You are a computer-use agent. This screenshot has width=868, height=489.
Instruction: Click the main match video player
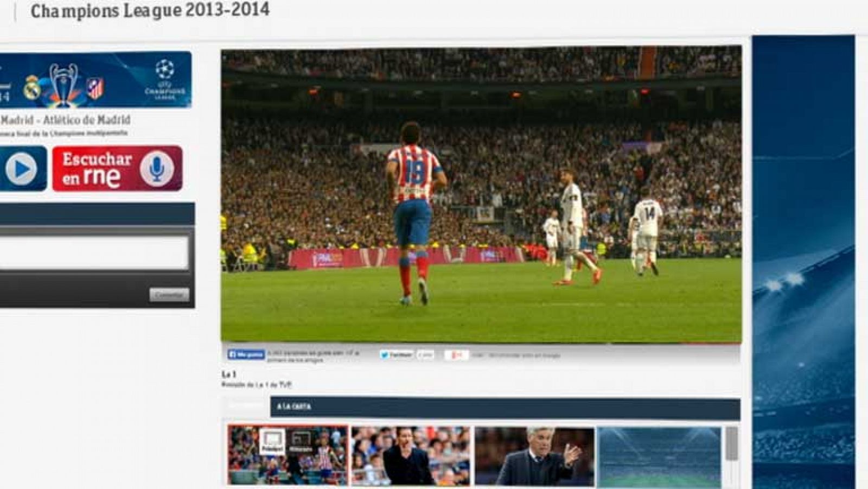481,195
